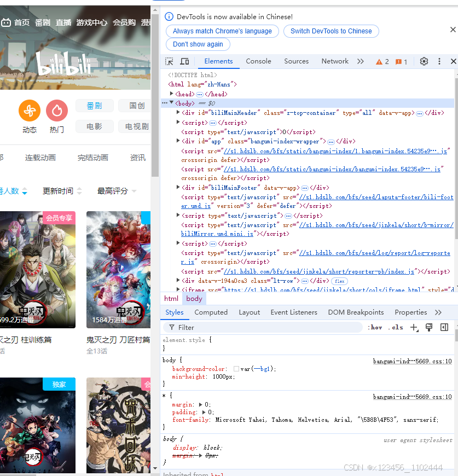Open the 咒术回战 poster thumbnail
The width and height of the screenshot is (458, 476).
[x=118, y=425]
